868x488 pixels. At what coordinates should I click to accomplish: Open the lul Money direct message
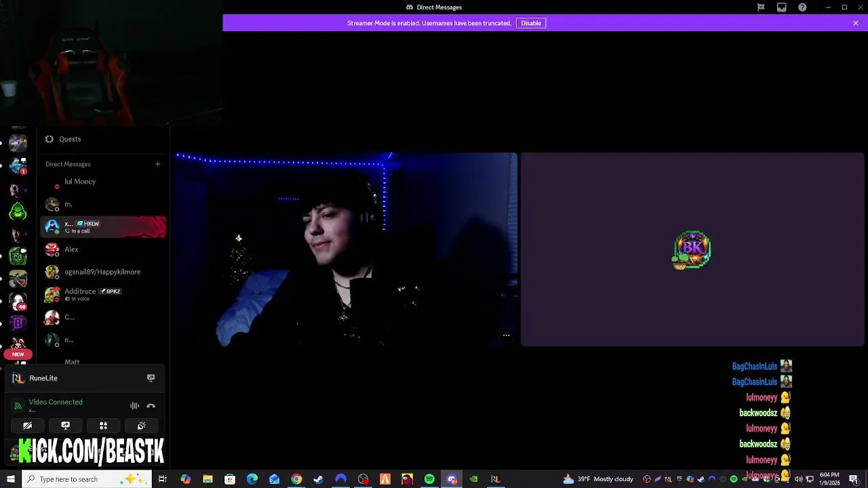pos(103,182)
